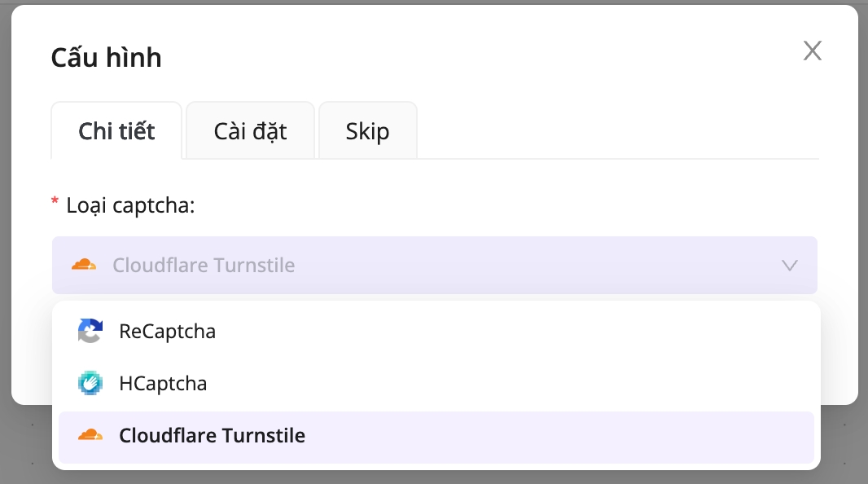Go to the Skip tab
868x484 pixels.
pyautogui.click(x=367, y=131)
